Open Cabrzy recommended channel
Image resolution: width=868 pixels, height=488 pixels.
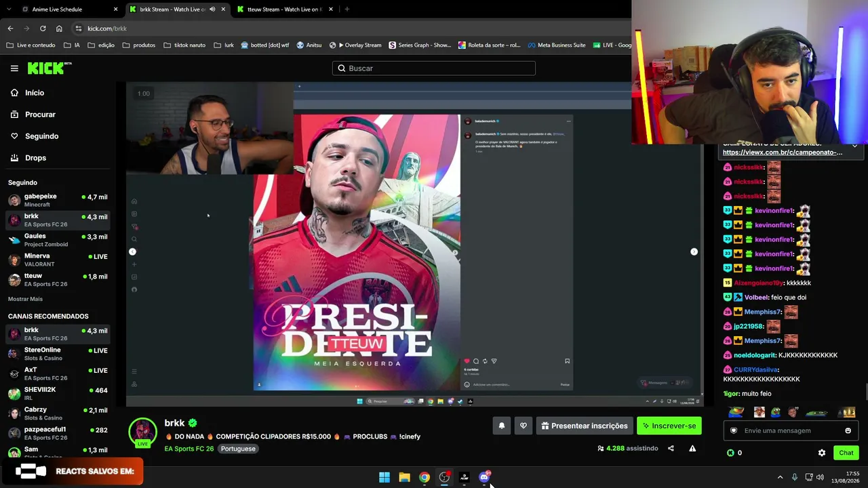(58, 413)
